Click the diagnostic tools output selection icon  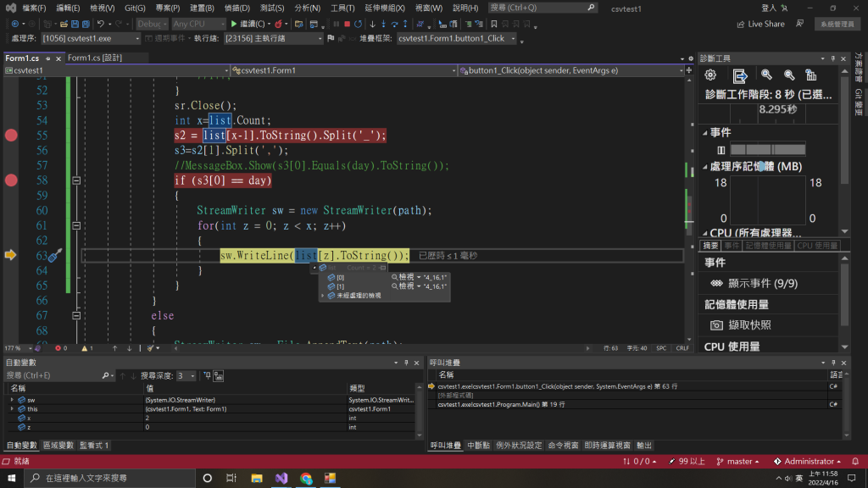(739, 75)
